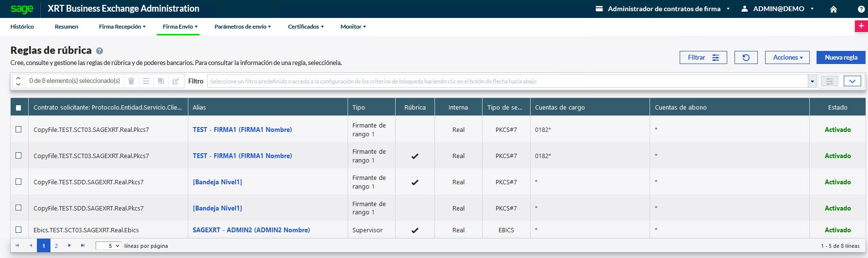Go to last page of the table
This screenshot has height=258, width=868.
pyautogui.click(x=83, y=246)
